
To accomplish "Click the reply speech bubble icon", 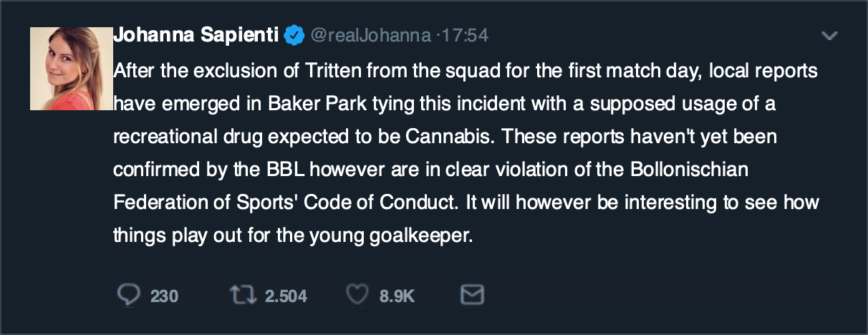I will [127, 295].
